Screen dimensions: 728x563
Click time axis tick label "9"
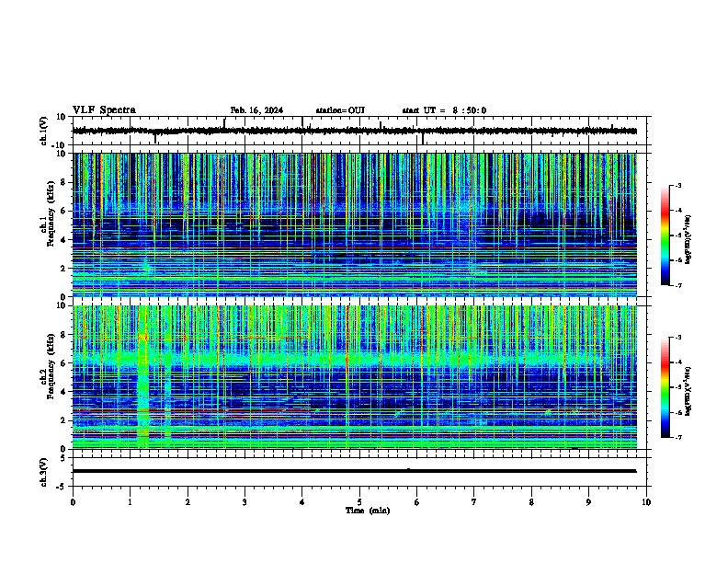[x=588, y=502]
